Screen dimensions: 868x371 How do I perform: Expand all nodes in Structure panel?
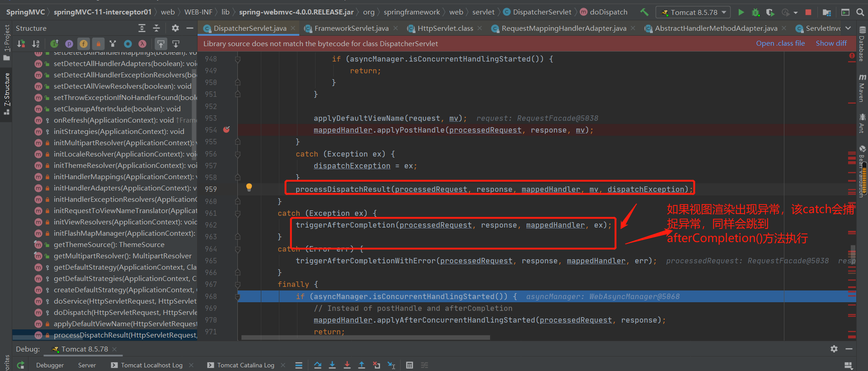(142, 28)
